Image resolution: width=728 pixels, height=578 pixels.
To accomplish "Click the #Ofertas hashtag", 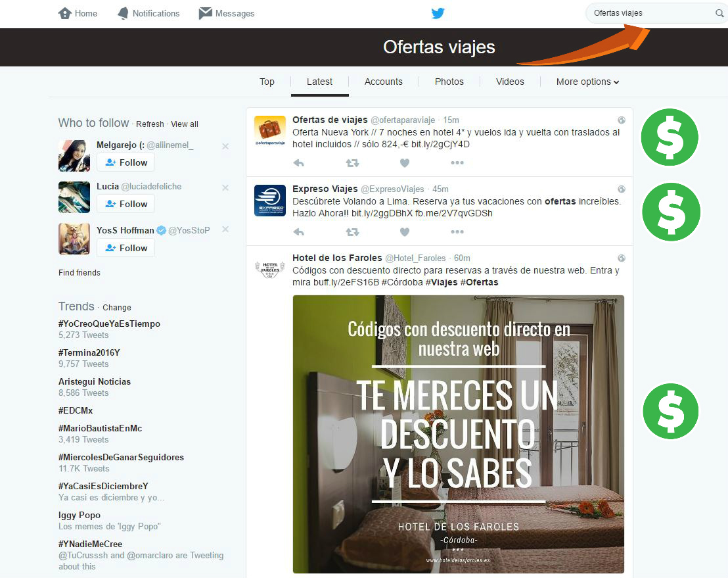I will [x=479, y=282].
